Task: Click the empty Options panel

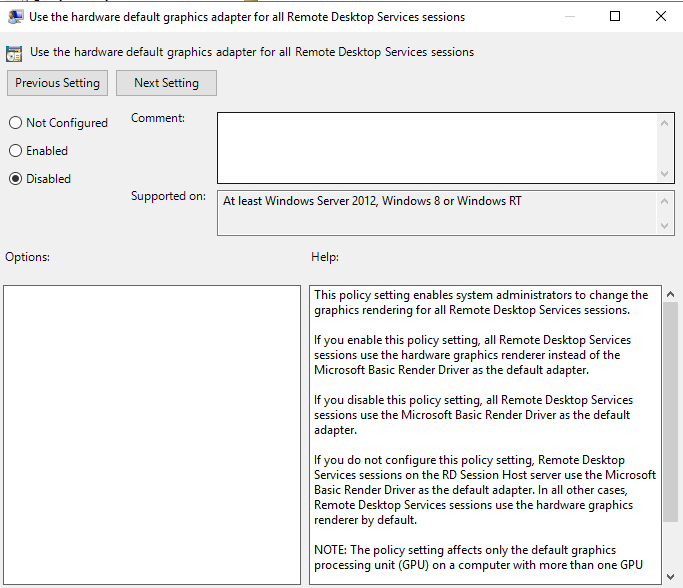Action: tap(152, 435)
